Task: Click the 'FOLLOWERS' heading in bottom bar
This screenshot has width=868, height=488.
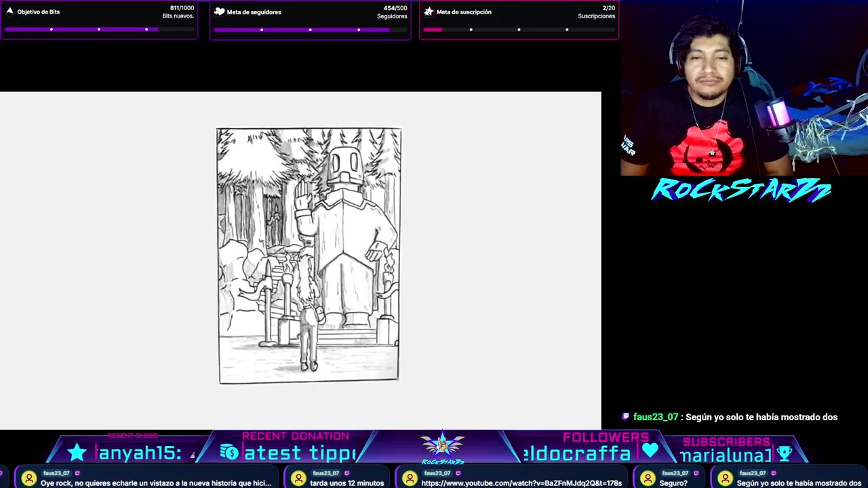Action: [605, 437]
